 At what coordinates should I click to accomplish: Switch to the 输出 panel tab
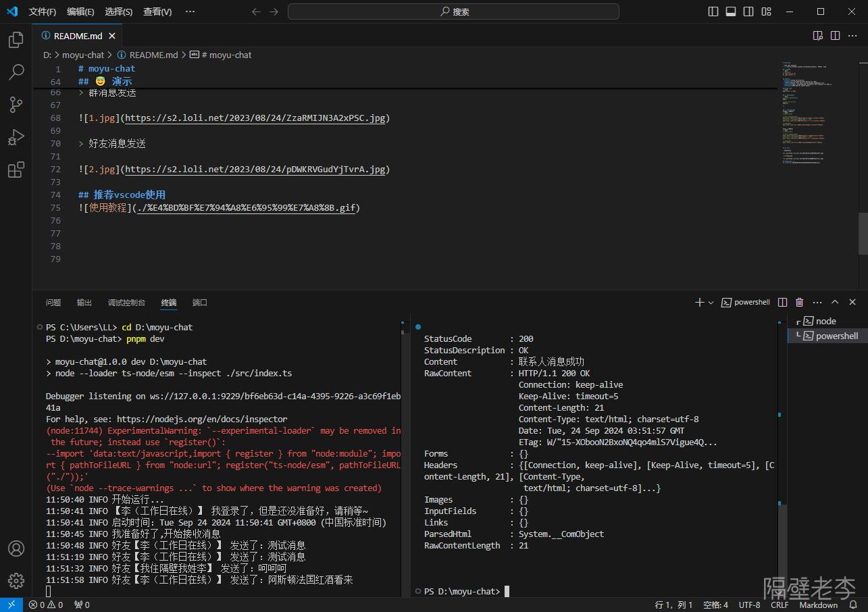click(84, 303)
